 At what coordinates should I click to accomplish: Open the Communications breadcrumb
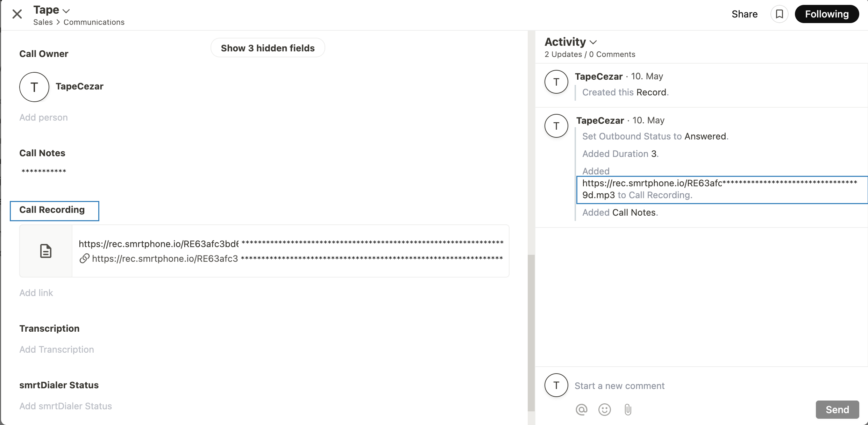(x=94, y=22)
